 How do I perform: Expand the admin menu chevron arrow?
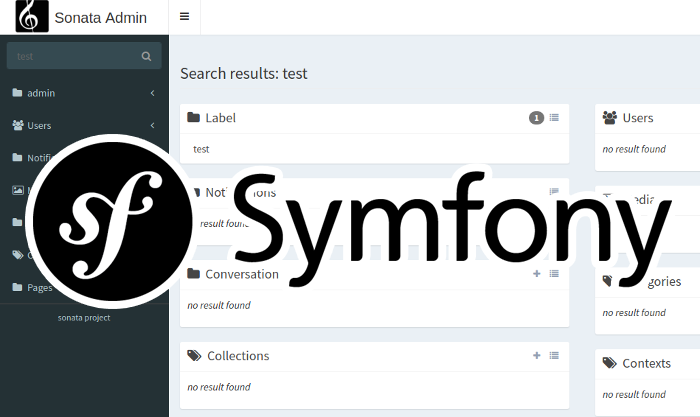point(152,93)
